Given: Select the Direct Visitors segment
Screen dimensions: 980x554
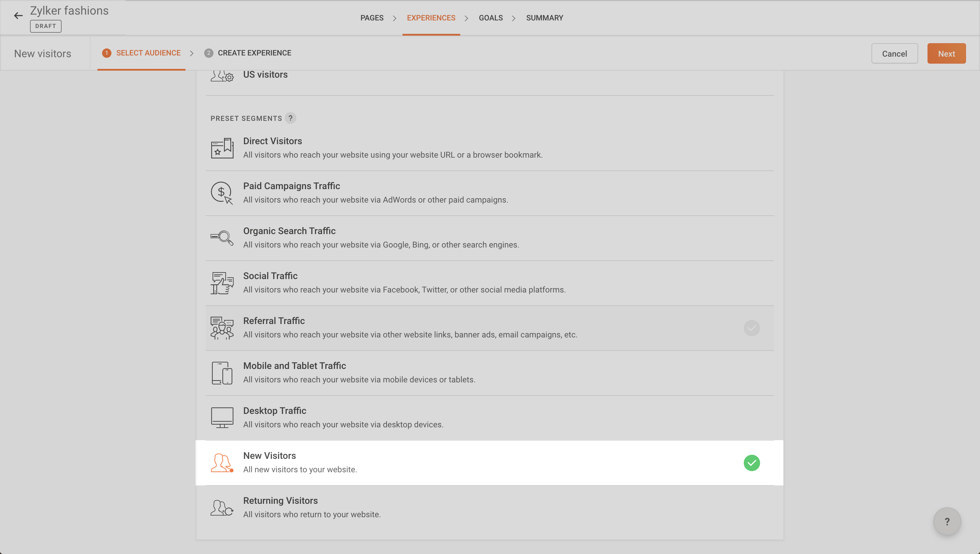Looking at the screenshot, I should pos(490,148).
